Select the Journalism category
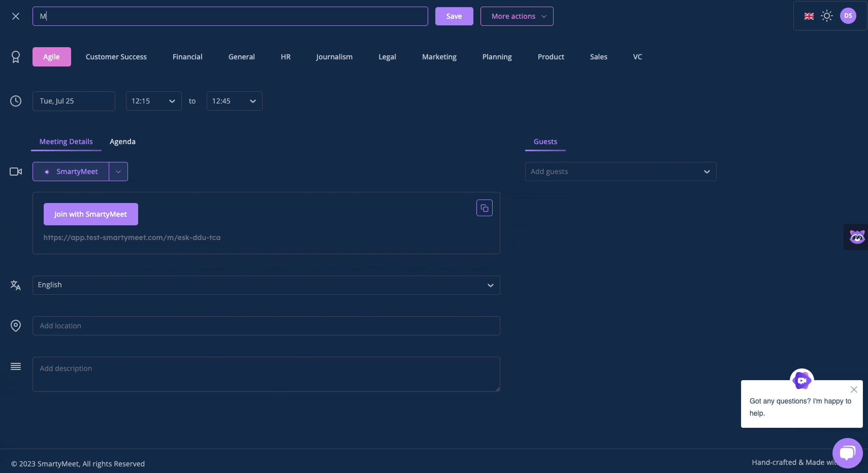This screenshot has height=473, width=868. [334, 57]
